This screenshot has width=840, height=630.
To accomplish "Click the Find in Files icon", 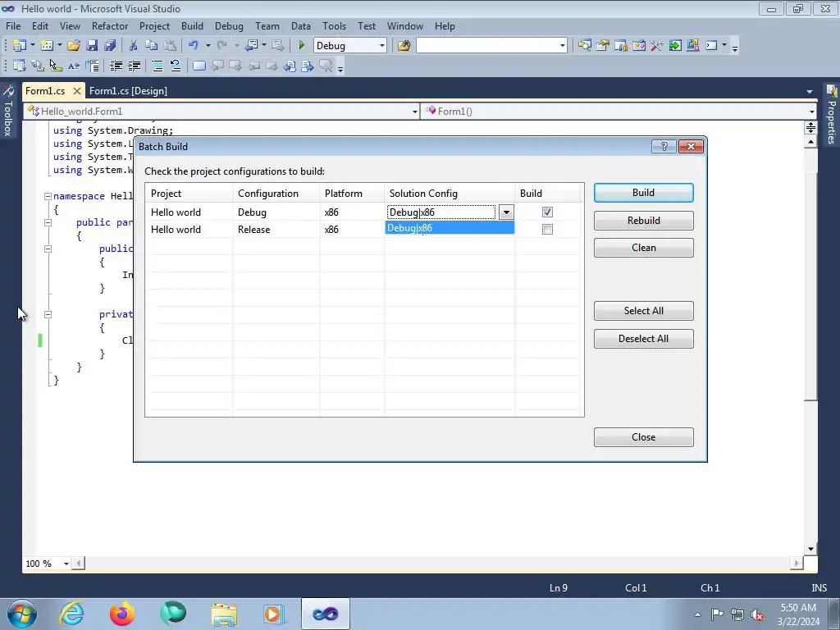I will 404,46.
